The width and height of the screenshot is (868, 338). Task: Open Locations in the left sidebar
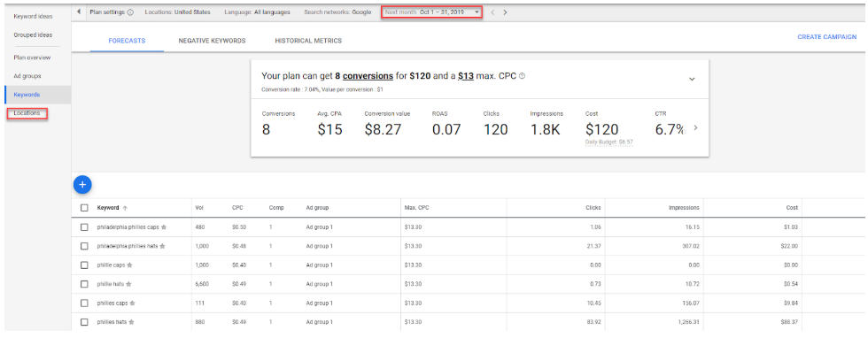27,113
